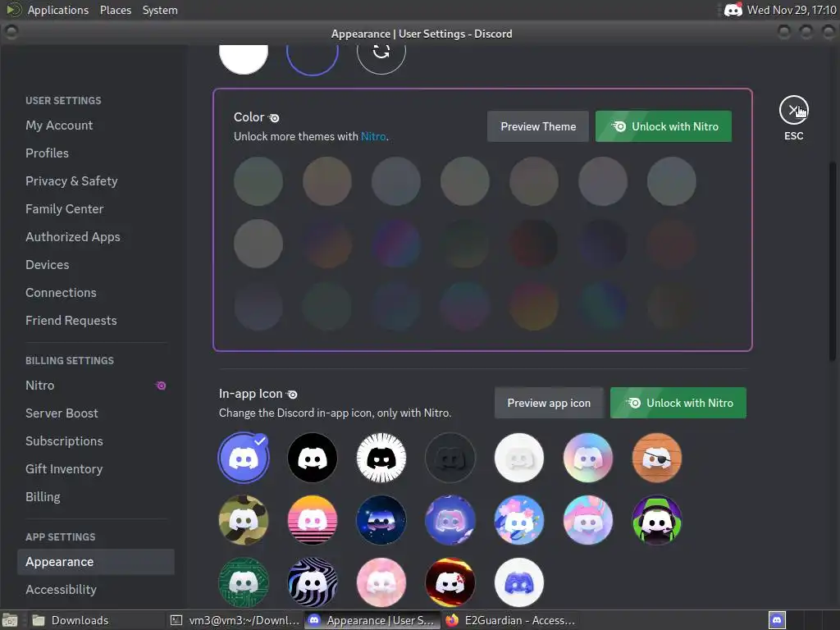Image resolution: width=840 pixels, height=630 pixels.
Task: Click the Preview app icon button
Action: tap(549, 403)
